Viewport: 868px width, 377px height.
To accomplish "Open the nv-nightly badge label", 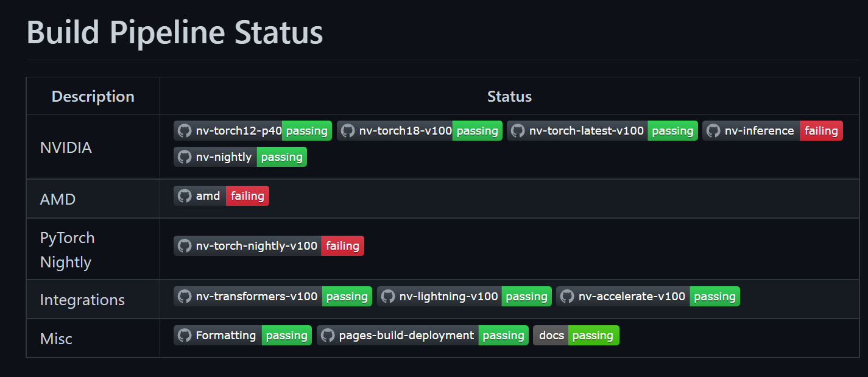I will point(224,157).
